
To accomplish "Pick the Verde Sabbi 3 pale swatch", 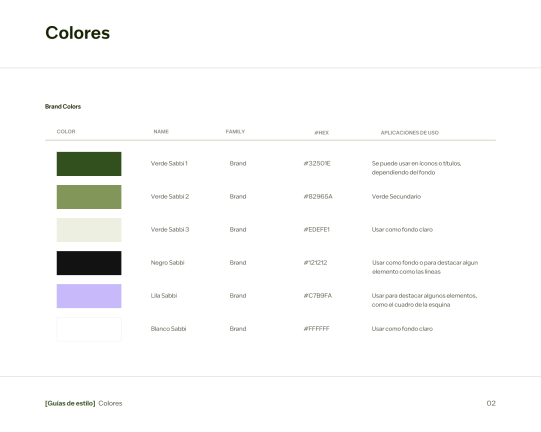I will pos(89,230).
